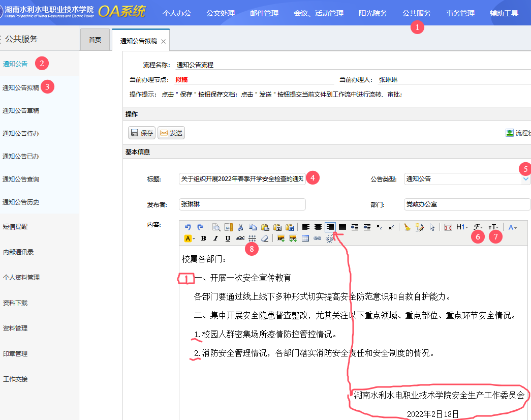
Task: Open 会议、活动管理 in top menu
Action: click(319, 13)
